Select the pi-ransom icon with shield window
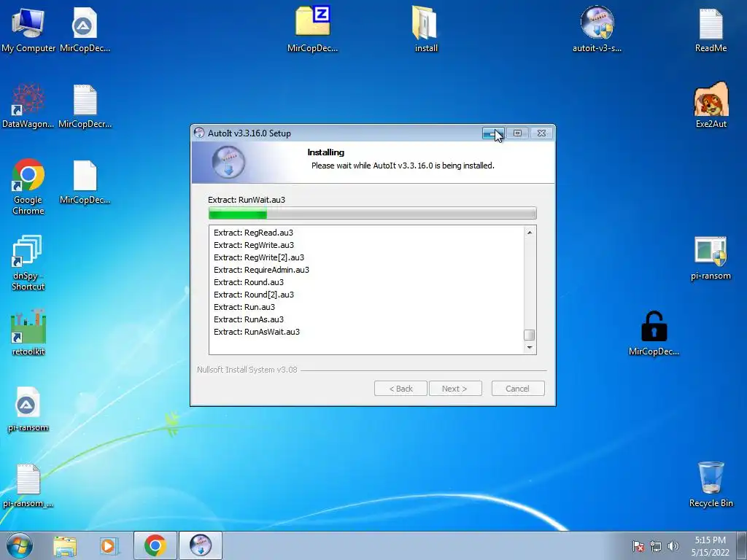The width and height of the screenshot is (747, 560). (711, 258)
